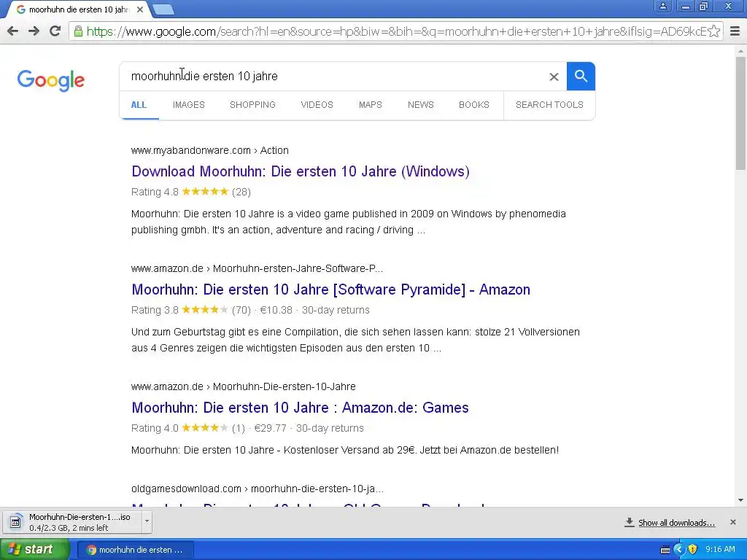Image resolution: width=747 pixels, height=560 pixels.
Task: Click Show all downloads link
Action: (676, 523)
